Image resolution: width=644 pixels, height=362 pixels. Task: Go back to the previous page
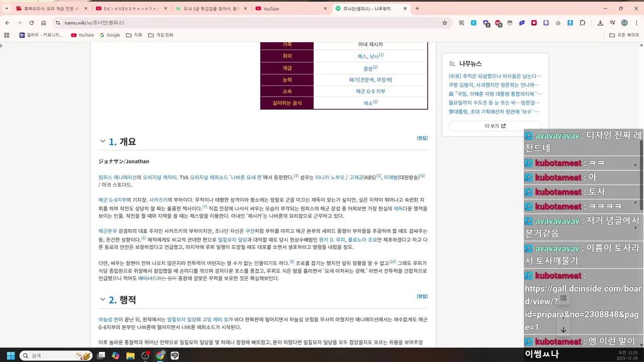(7, 23)
